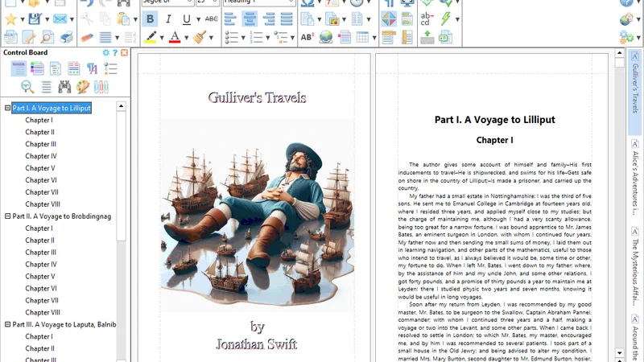This screenshot has width=644, height=362.
Task: Close the Control Board panel
Action: coord(125,53)
